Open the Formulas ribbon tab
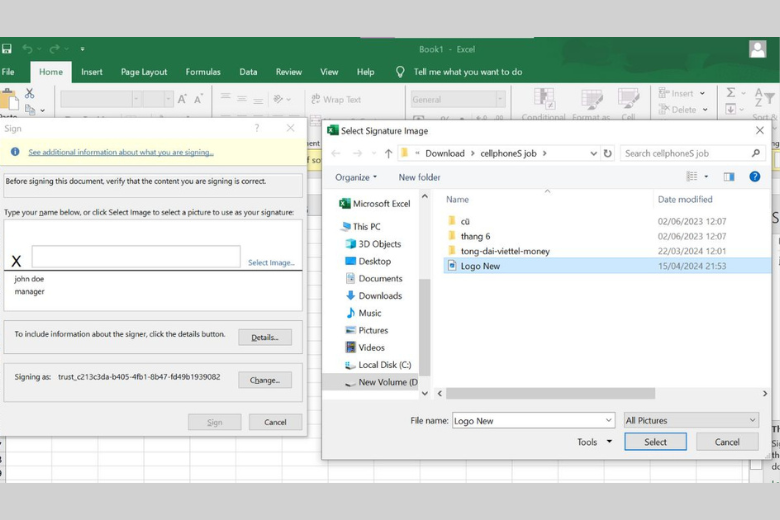Viewport: 780px width, 520px height. [203, 72]
